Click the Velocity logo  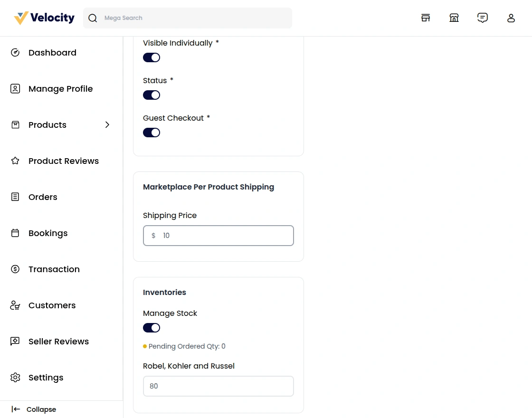[44, 18]
